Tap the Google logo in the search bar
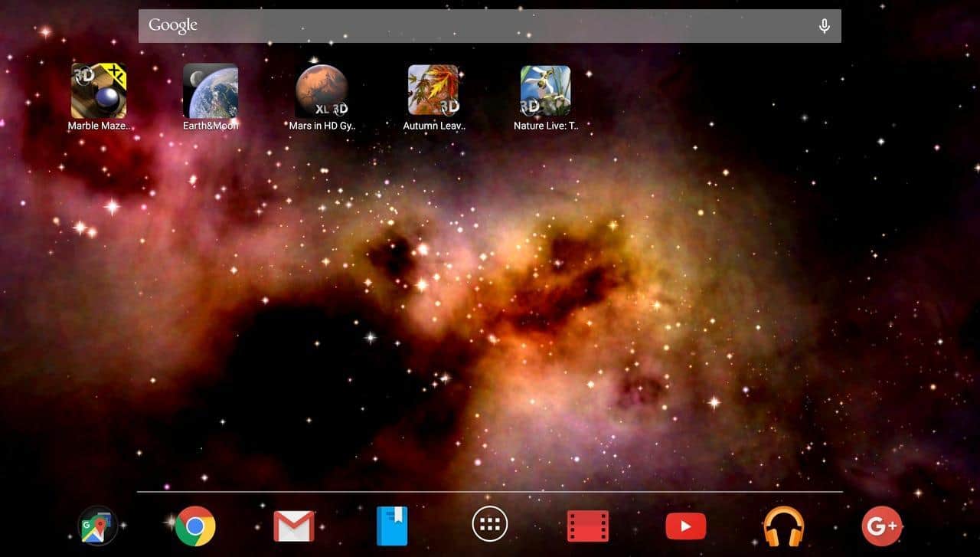The height and width of the screenshot is (557, 980). tap(173, 25)
